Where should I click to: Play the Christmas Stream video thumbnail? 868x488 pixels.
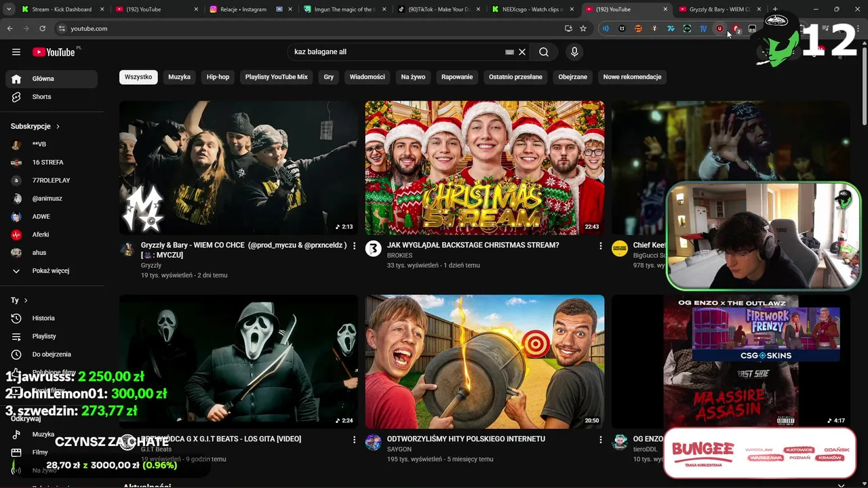click(x=485, y=168)
